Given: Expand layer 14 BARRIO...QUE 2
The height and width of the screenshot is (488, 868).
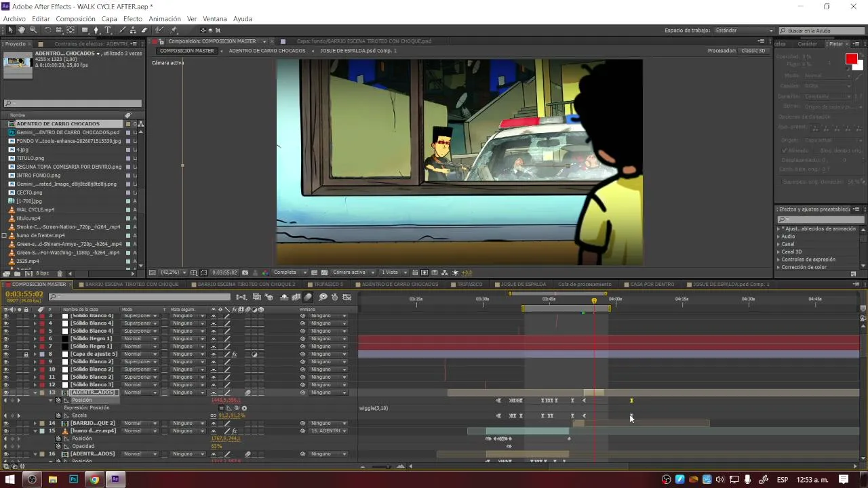Looking at the screenshot, I should pos(35,423).
